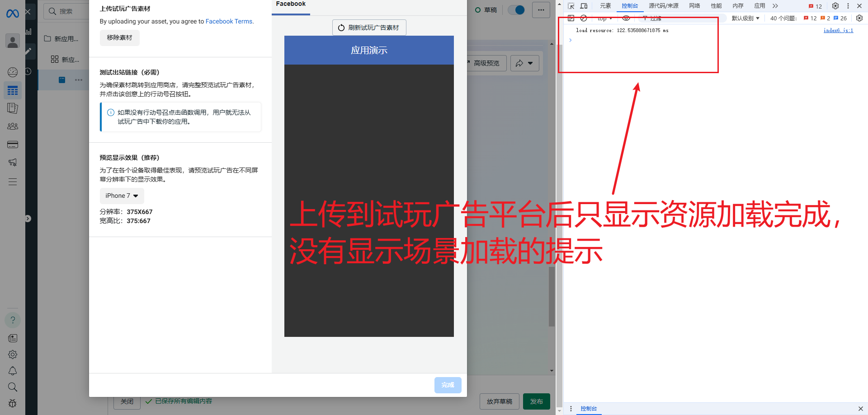This screenshot has height=415, width=868.
Task: Open the news feed icon in sidebar
Action: pyautogui.click(x=13, y=338)
